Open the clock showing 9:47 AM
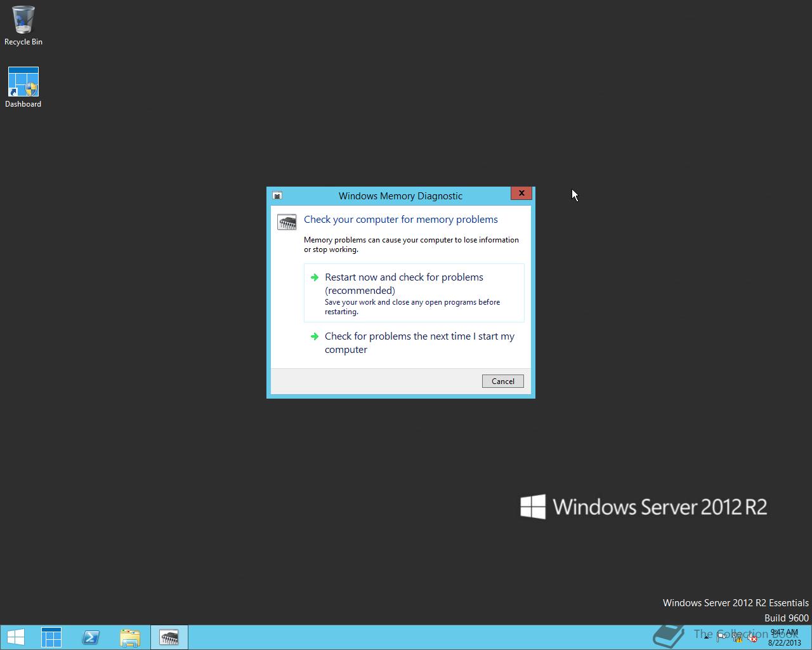 pyautogui.click(x=784, y=637)
